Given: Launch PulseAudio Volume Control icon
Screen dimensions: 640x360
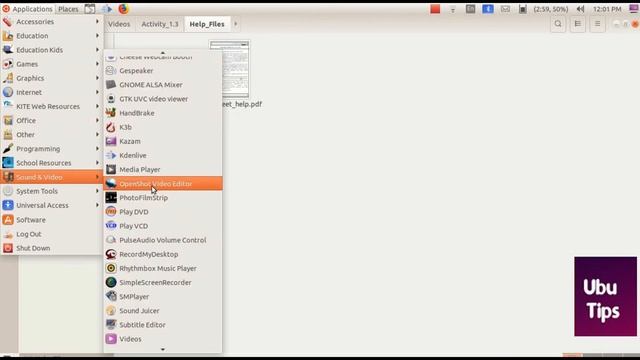Looking at the screenshot, I should 111,240.
